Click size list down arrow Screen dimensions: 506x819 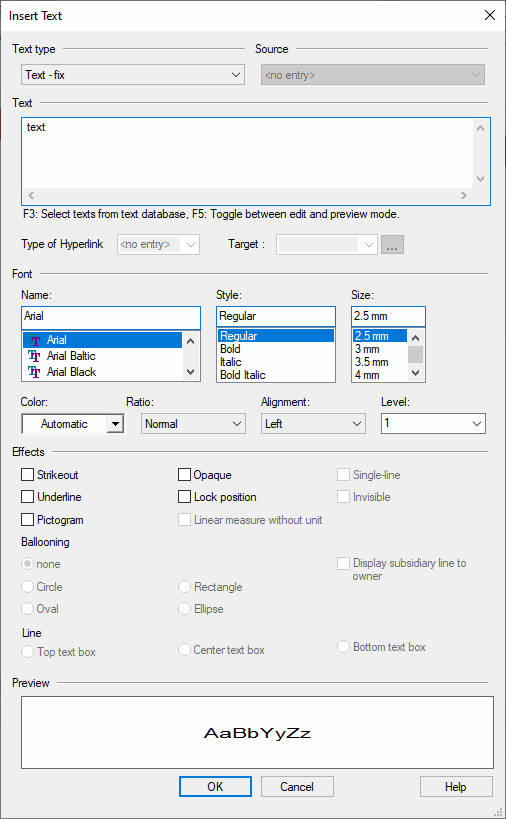point(415,373)
